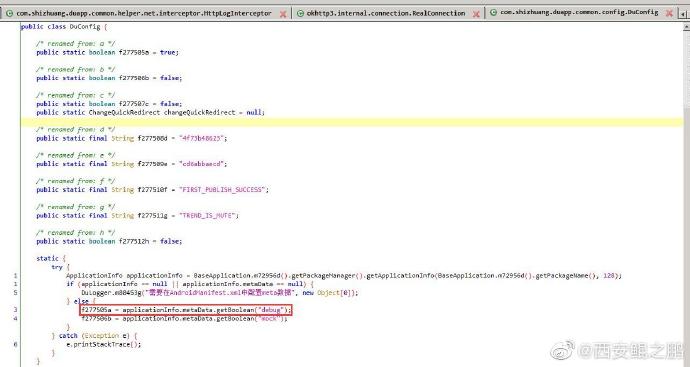Click the "renamed from: h" comment
Viewport: 690px width, 367px height.
pyautogui.click(x=75, y=233)
